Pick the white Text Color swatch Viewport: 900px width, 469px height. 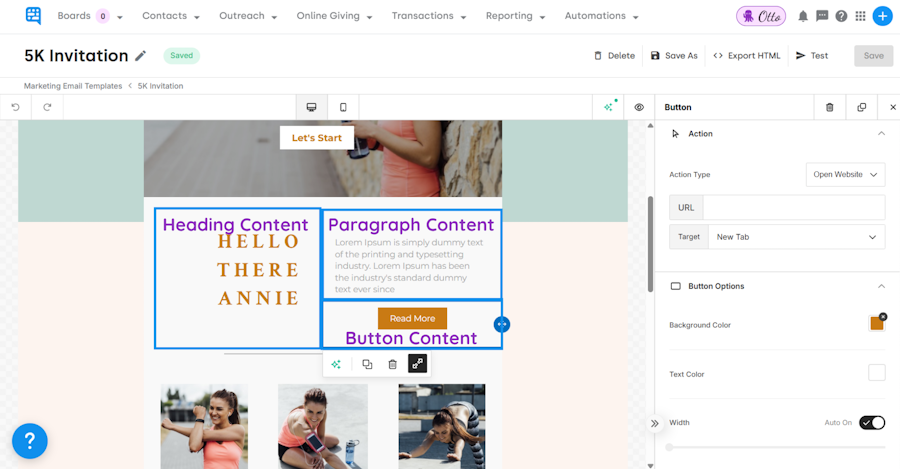pyautogui.click(x=876, y=373)
